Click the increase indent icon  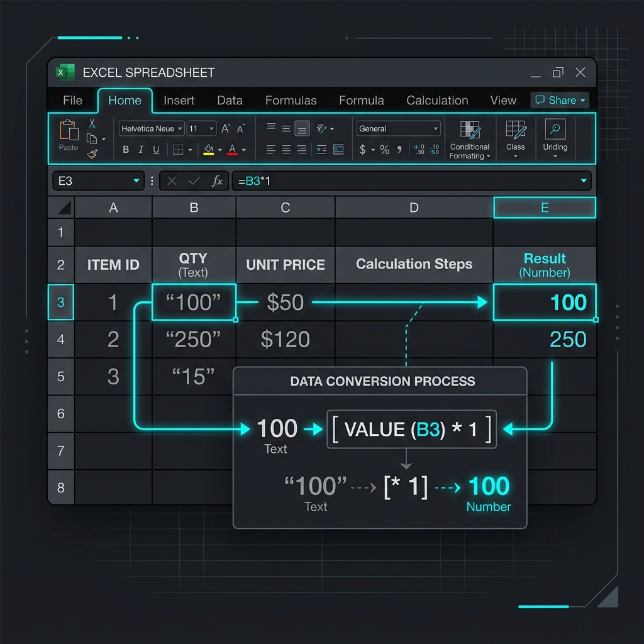pos(321,150)
